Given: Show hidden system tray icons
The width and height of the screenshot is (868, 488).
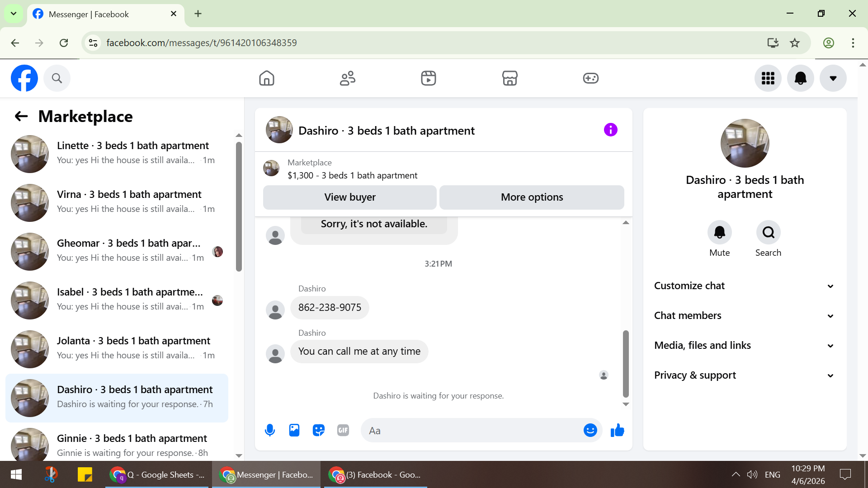Looking at the screenshot, I should click(736, 474).
